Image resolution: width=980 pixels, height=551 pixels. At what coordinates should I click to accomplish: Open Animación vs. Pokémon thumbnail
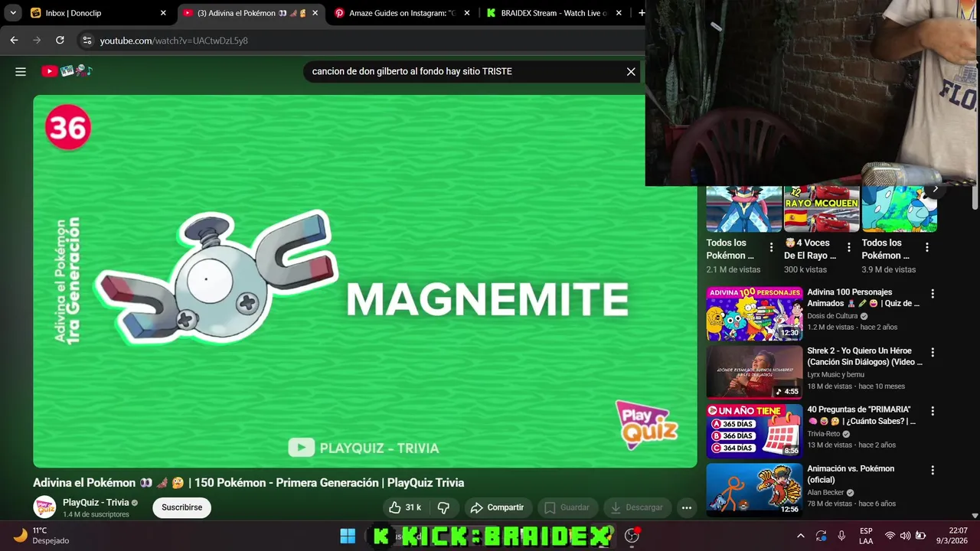tap(754, 490)
